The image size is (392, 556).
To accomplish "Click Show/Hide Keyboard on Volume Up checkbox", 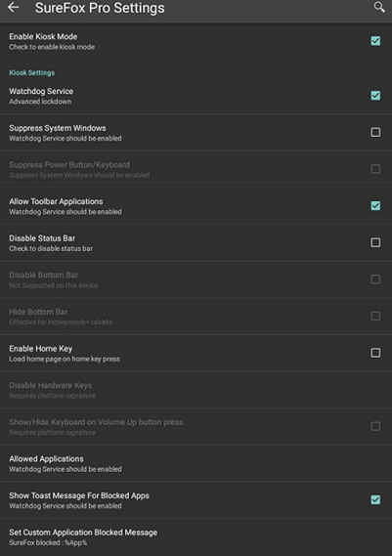I will [375, 426].
